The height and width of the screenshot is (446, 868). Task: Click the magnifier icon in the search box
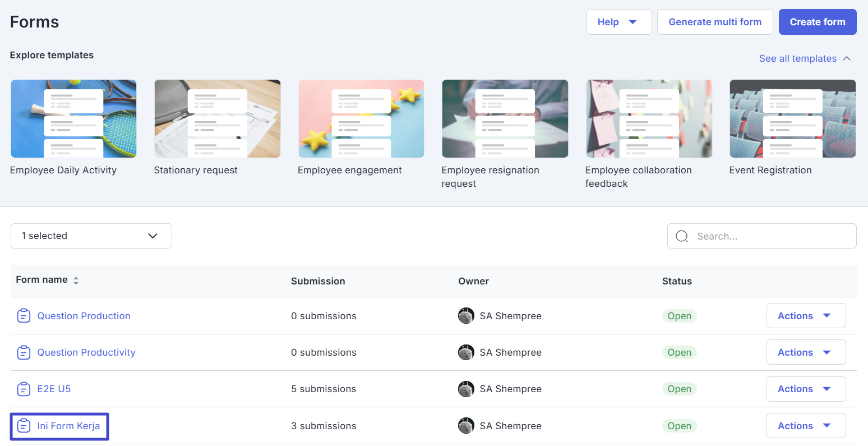point(682,236)
